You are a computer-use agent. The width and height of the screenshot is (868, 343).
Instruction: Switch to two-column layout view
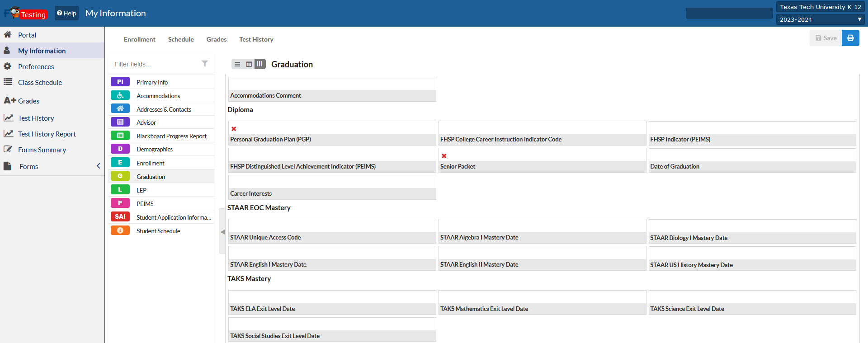pos(249,64)
